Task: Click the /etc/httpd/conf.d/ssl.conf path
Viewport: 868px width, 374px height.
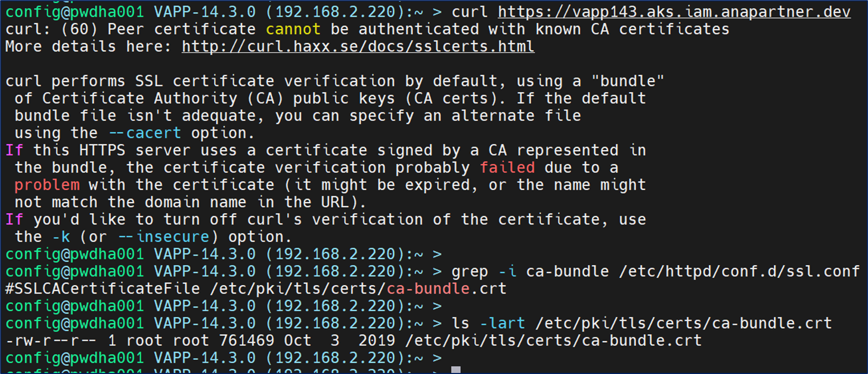Action: click(x=739, y=271)
